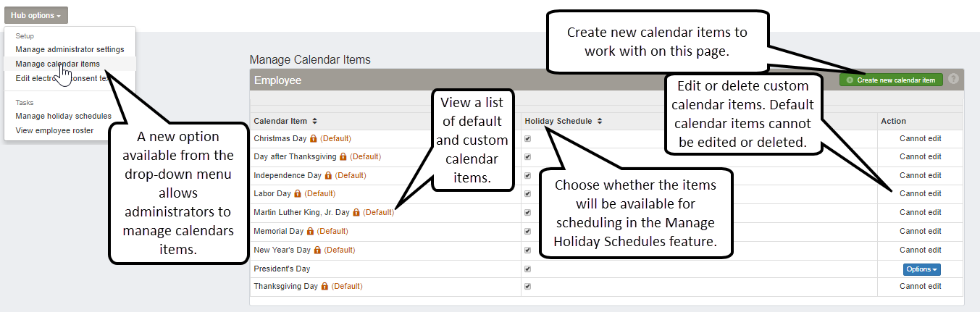This screenshot has width=980, height=312.
Task: Click the help question mark icon
Action: (953, 79)
